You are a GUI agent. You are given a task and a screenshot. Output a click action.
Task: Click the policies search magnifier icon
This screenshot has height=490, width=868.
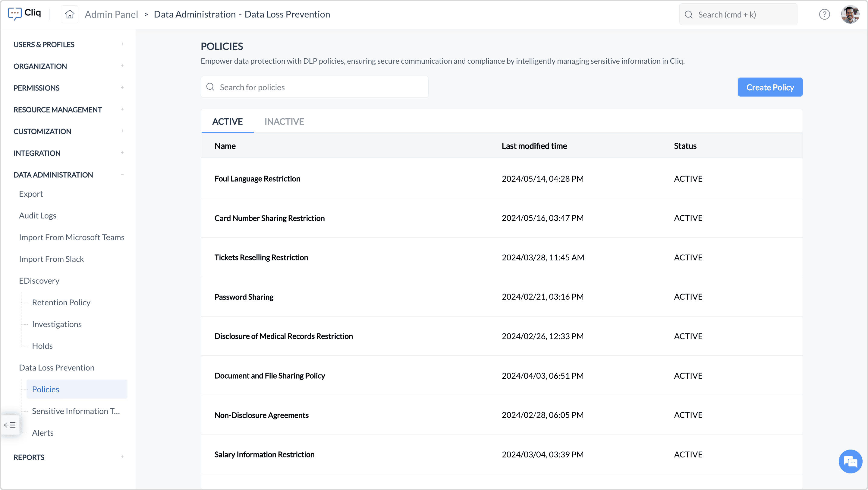tap(210, 87)
